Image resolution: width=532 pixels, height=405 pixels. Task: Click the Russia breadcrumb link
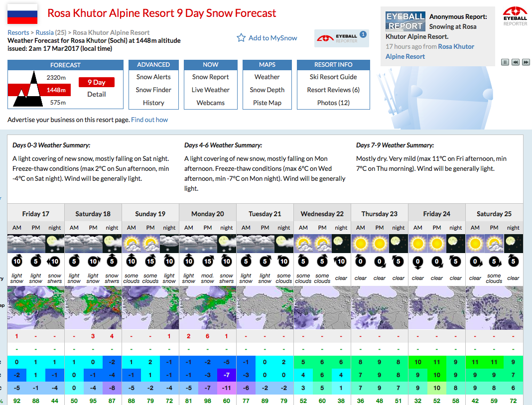click(x=44, y=32)
